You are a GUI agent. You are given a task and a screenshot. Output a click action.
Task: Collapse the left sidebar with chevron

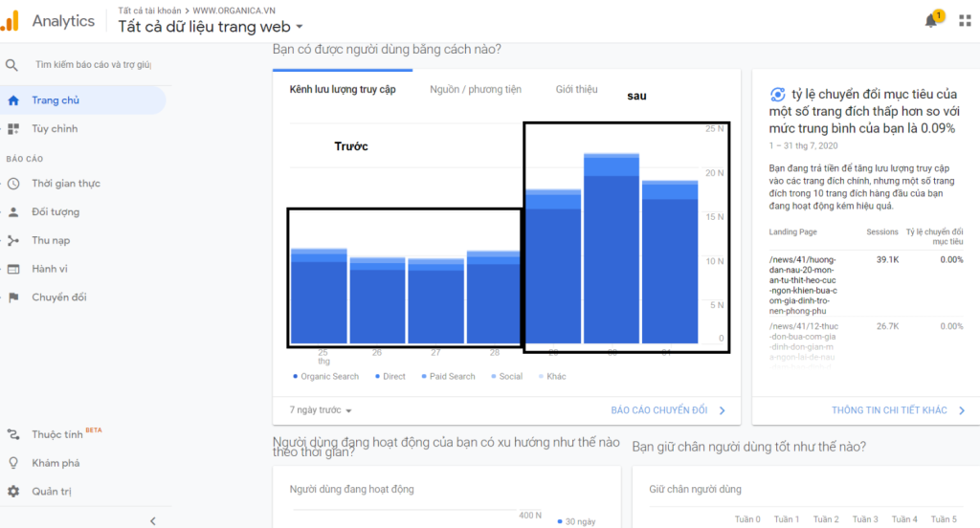point(153,520)
